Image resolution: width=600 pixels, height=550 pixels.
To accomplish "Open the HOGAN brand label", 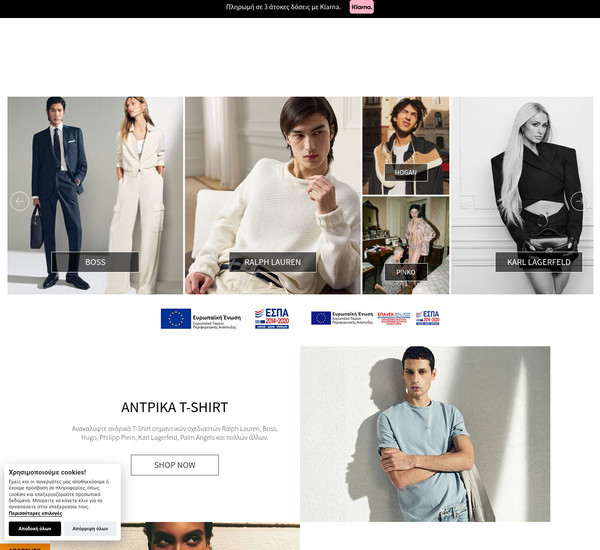I will 406,173.
